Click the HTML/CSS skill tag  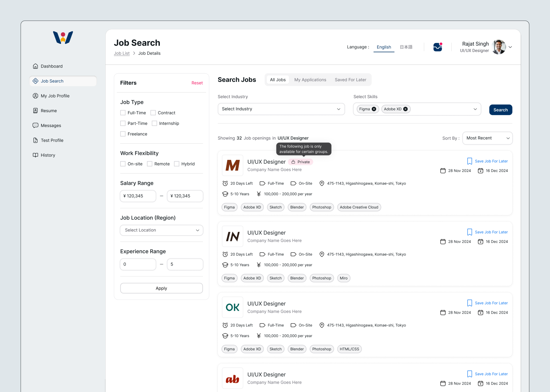[349, 349]
